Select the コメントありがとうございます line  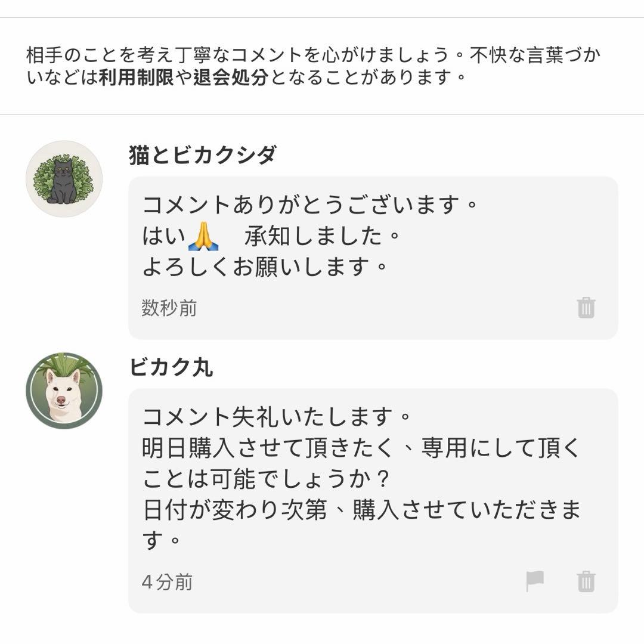[310, 206]
